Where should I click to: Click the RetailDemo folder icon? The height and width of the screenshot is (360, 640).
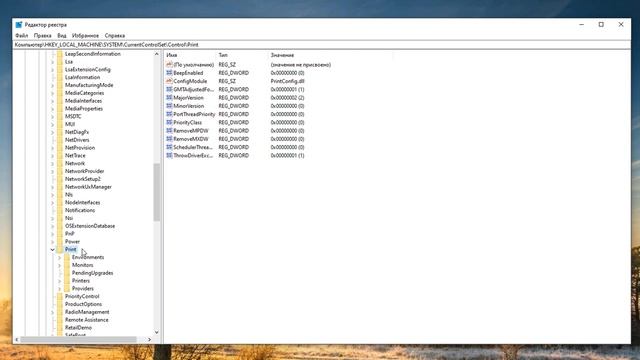[60, 328]
